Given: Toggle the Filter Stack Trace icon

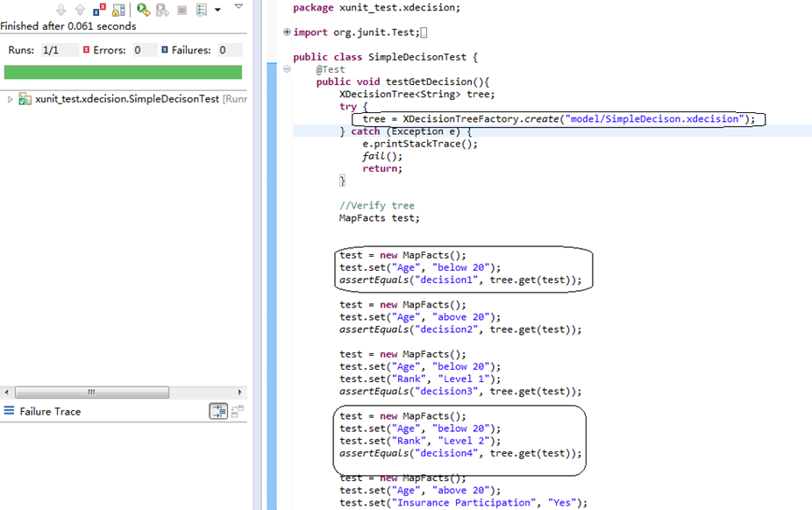Looking at the screenshot, I should click(x=218, y=411).
